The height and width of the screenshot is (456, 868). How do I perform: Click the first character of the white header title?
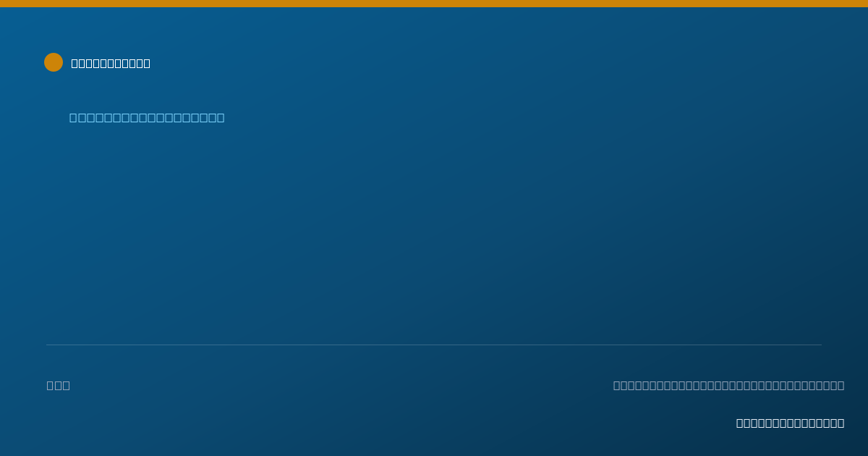point(75,63)
